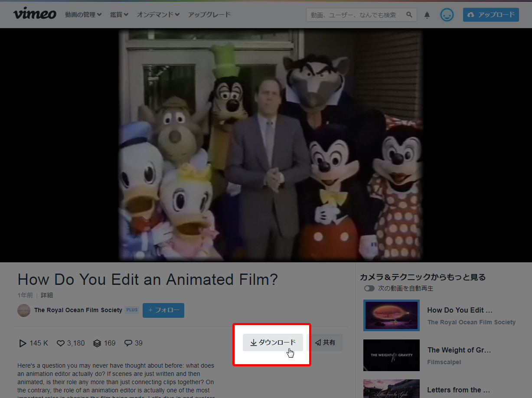Toggle 次の動画を自動再生 autoplay switch
The width and height of the screenshot is (532, 398).
click(369, 288)
